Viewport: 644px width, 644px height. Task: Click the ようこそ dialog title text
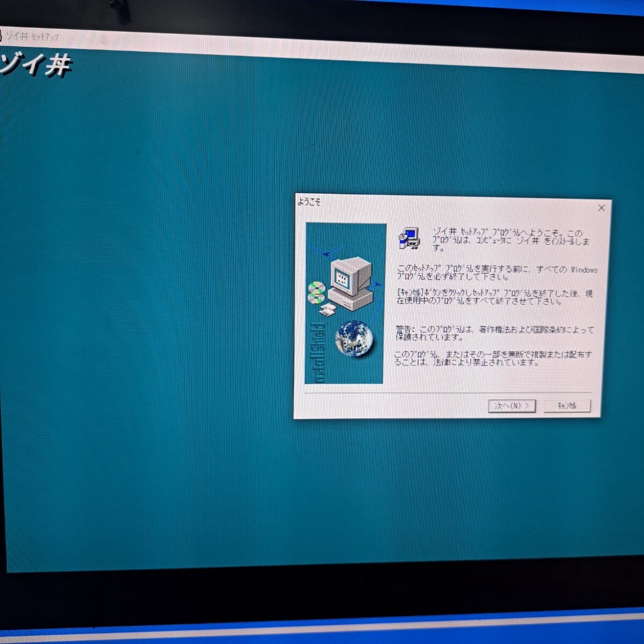click(x=309, y=202)
